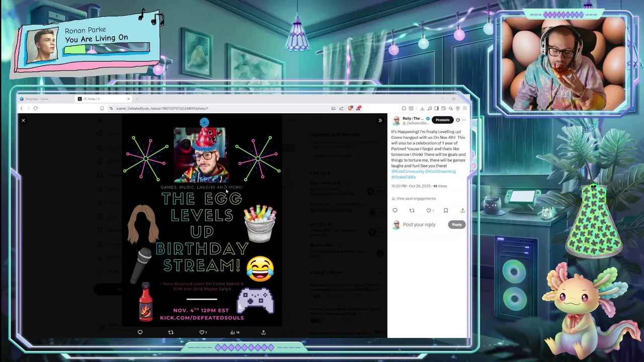Open View post engagements
The width and height of the screenshot is (644, 362).
(414, 198)
